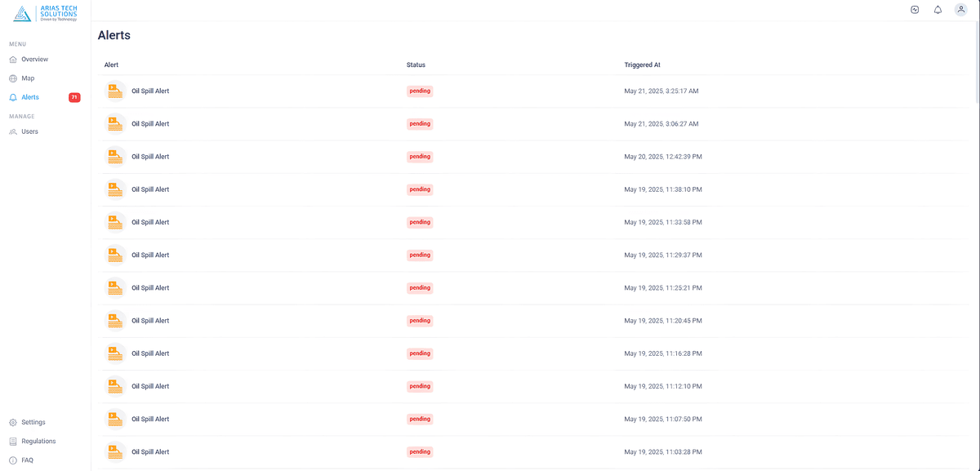Click the Status column header
Image resolution: width=980 pixels, height=471 pixels.
click(x=416, y=64)
